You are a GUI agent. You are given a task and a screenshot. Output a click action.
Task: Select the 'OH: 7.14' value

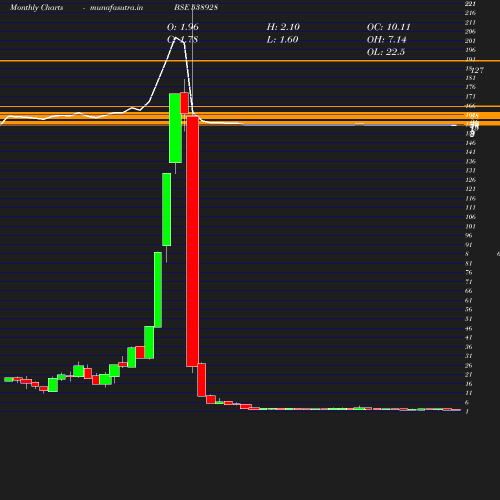pyautogui.click(x=386, y=40)
